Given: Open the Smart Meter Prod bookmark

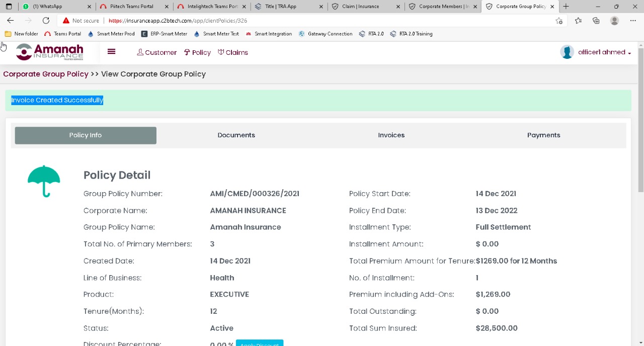Looking at the screenshot, I should [x=111, y=34].
